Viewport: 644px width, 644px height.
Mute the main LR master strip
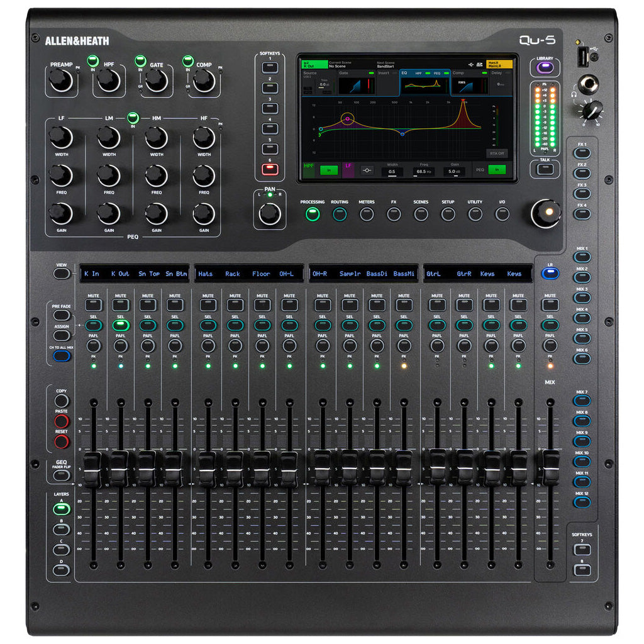(550, 305)
